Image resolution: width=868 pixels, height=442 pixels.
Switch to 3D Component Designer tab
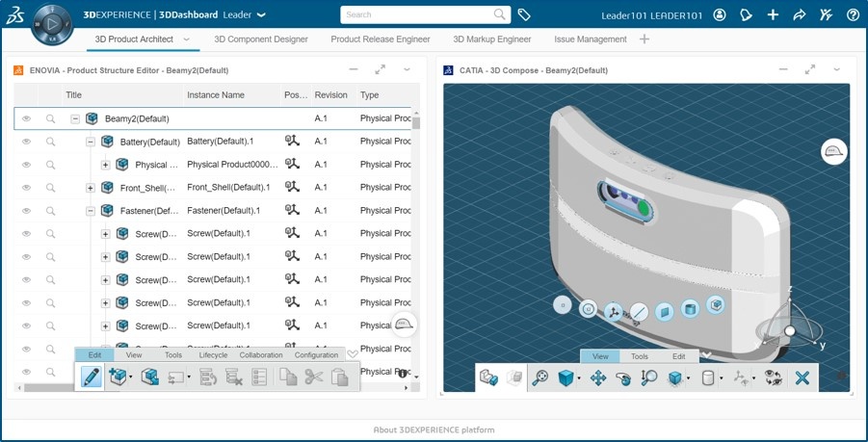click(x=261, y=39)
